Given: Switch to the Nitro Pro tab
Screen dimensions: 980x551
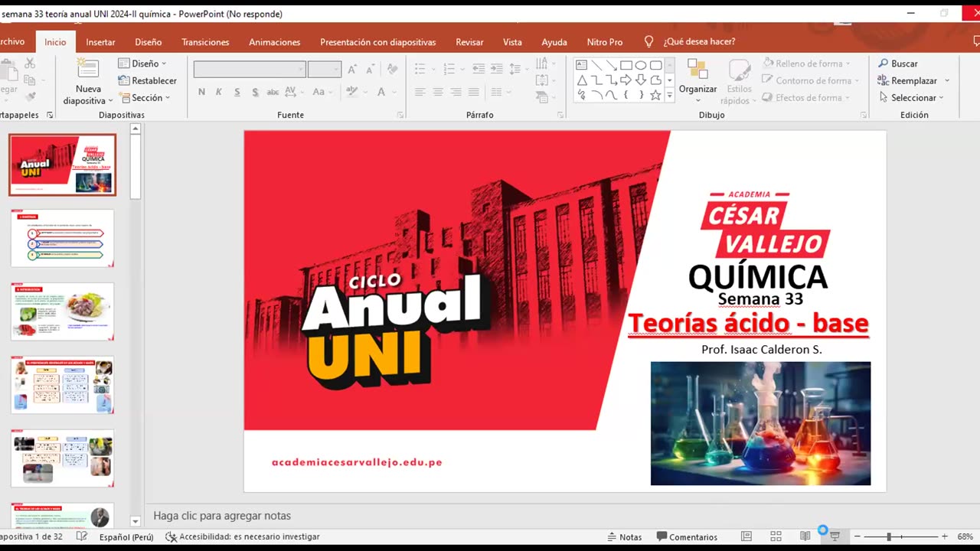Looking at the screenshot, I should click(x=604, y=42).
